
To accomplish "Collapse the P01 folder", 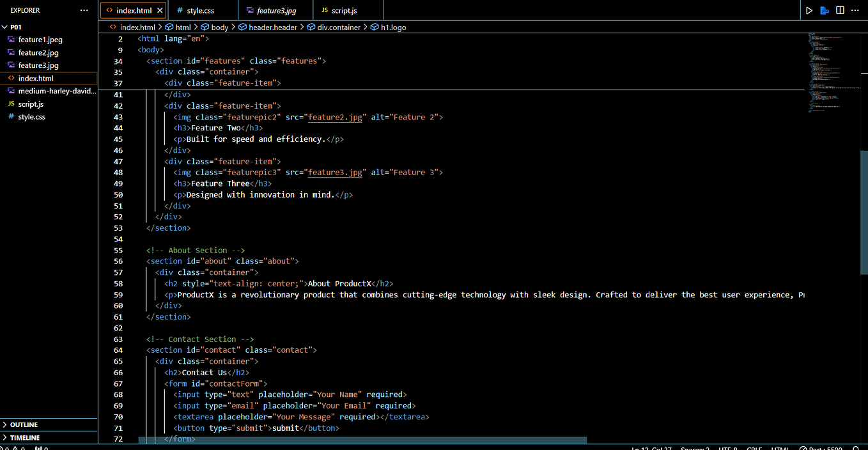I will coord(16,26).
